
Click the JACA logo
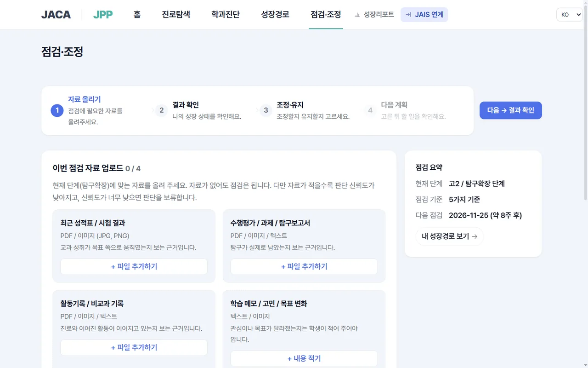click(56, 15)
